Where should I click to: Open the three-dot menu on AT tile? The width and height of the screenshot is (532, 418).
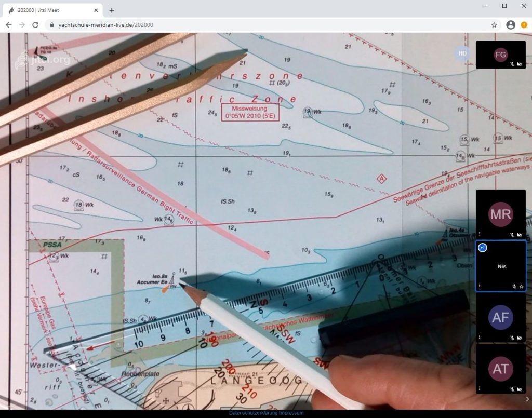[480, 388]
